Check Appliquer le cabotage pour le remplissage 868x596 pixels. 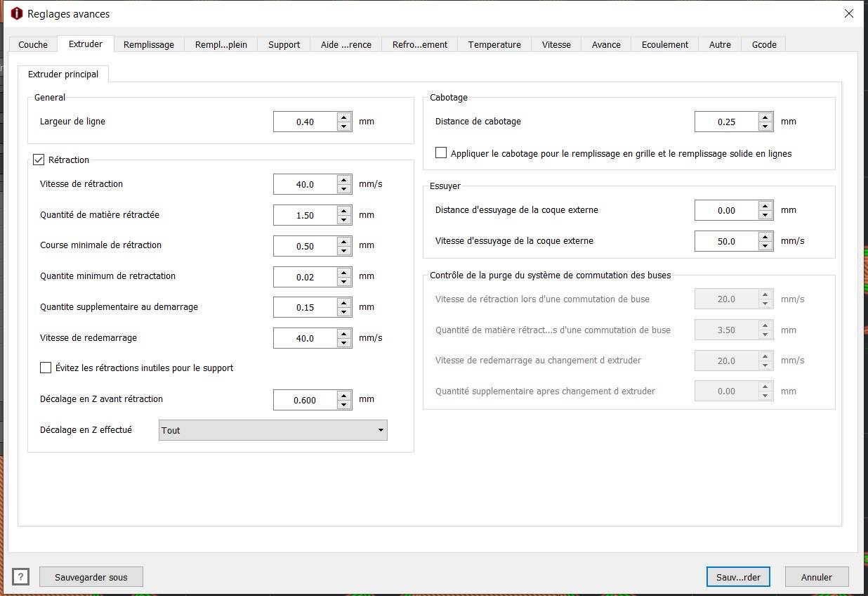pos(441,153)
